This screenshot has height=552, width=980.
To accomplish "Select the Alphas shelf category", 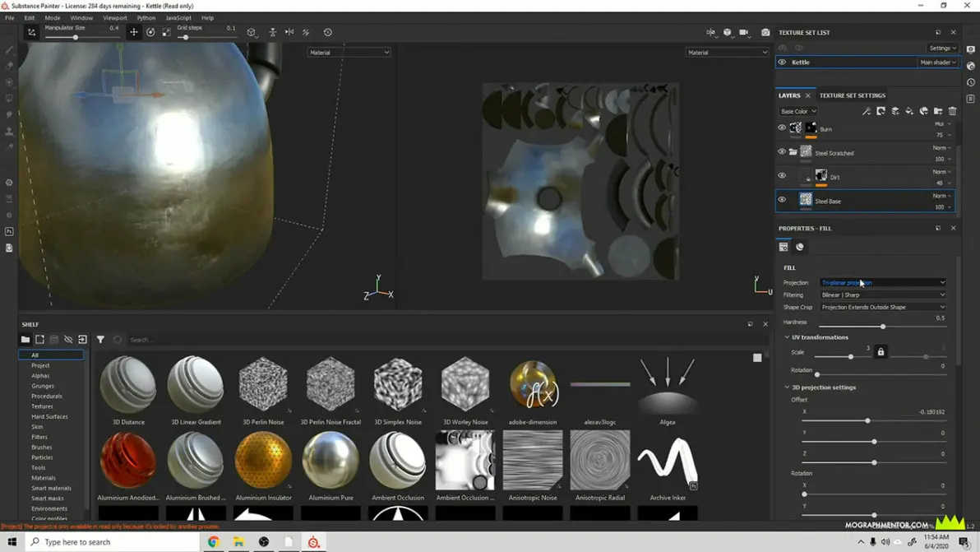I will 40,376.
